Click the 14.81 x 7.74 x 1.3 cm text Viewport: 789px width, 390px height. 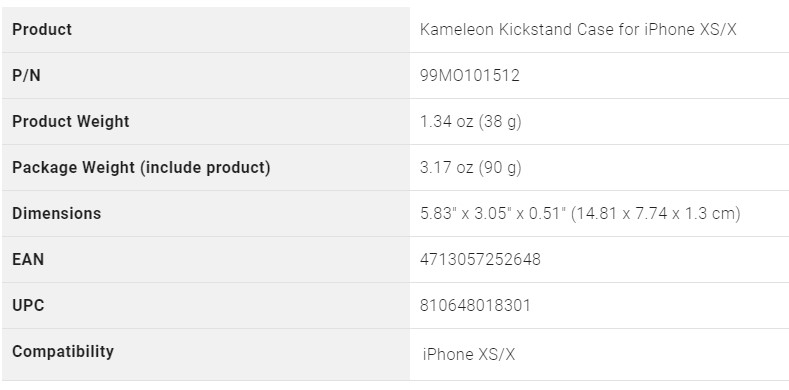(656, 213)
